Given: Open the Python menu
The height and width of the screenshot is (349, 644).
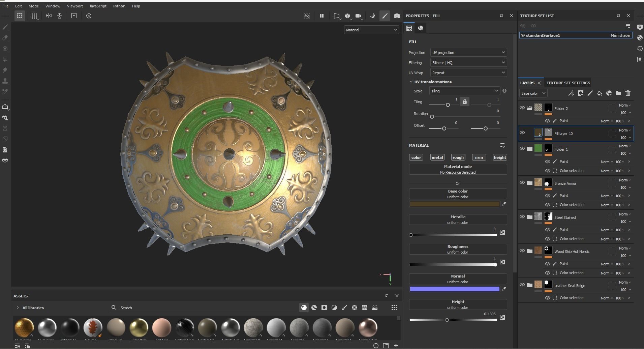Looking at the screenshot, I should 119,6.
